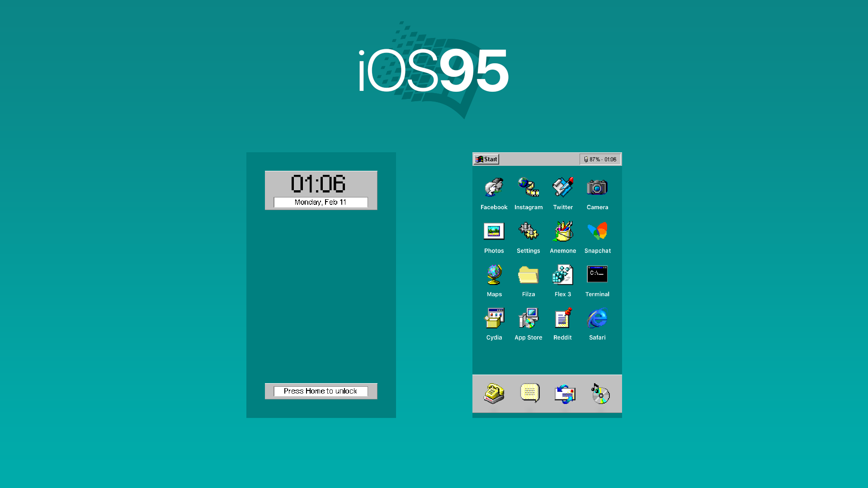Click the Start button

pos(486,159)
